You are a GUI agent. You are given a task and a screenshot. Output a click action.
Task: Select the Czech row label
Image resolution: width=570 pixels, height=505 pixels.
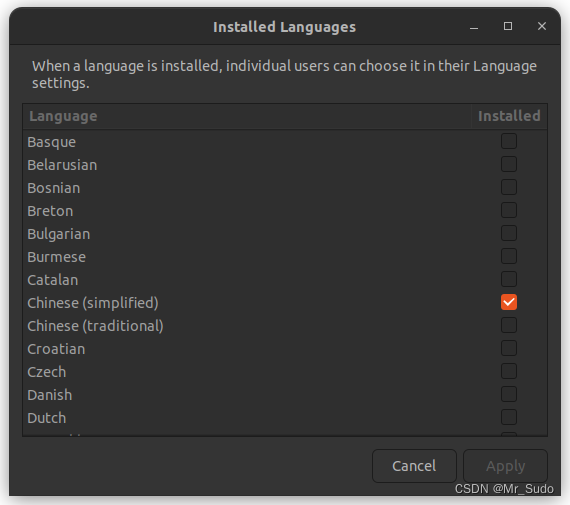pyautogui.click(x=47, y=372)
